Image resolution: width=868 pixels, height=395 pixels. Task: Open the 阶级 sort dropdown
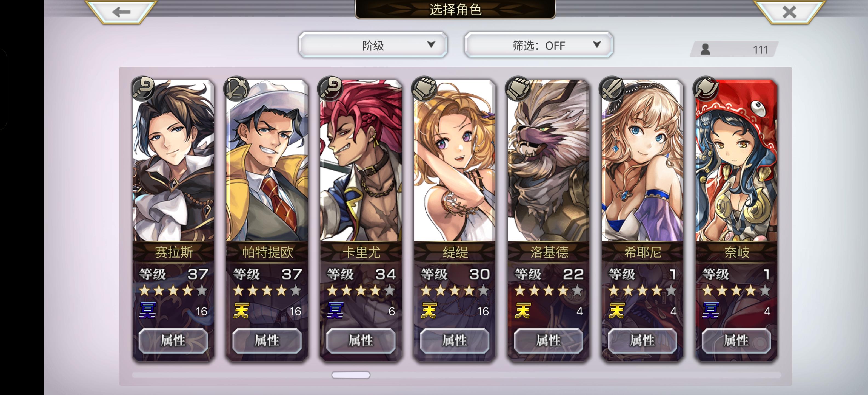click(x=373, y=45)
